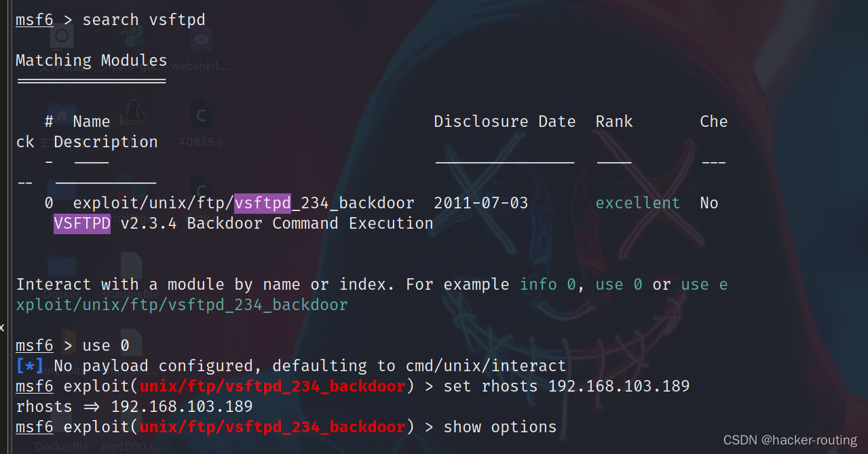The image size is (868, 454).
Task: Click the 'No' check value
Action: [x=709, y=203]
